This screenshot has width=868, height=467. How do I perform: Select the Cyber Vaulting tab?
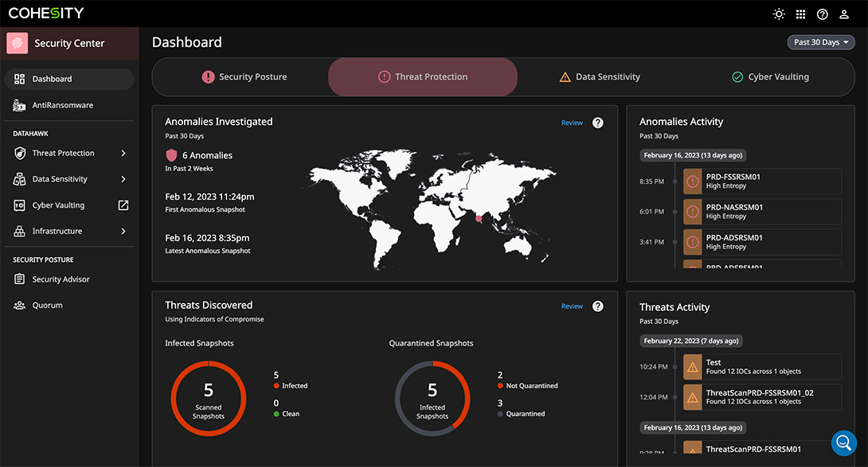(770, 76)
